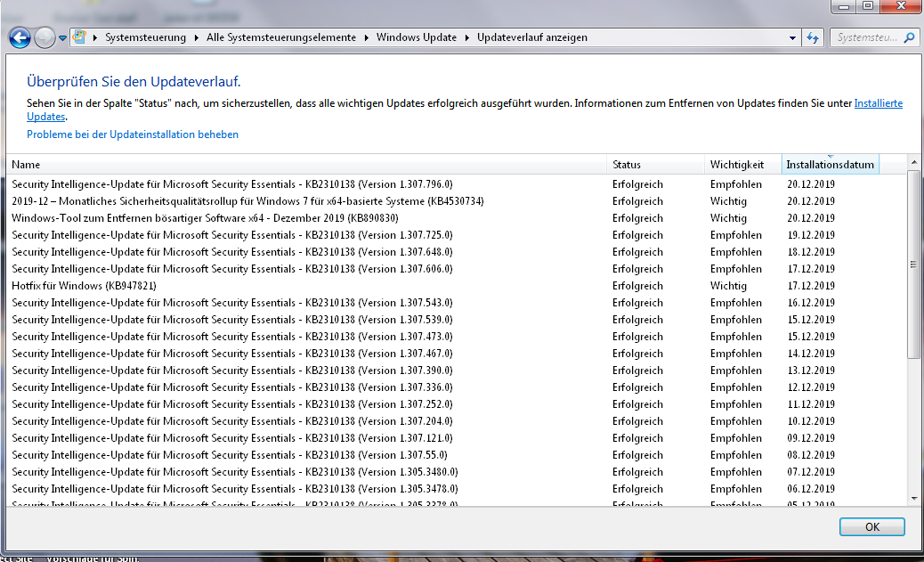Minimize the window

point(844,6)
